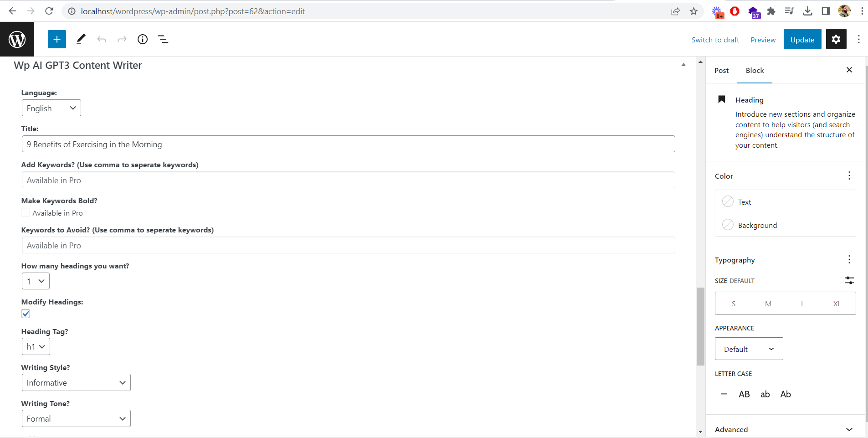Viewport: 868px width, 438px height.
Task: Uncheck the Modify Headings checkbox
Action: tap(26, 314)
